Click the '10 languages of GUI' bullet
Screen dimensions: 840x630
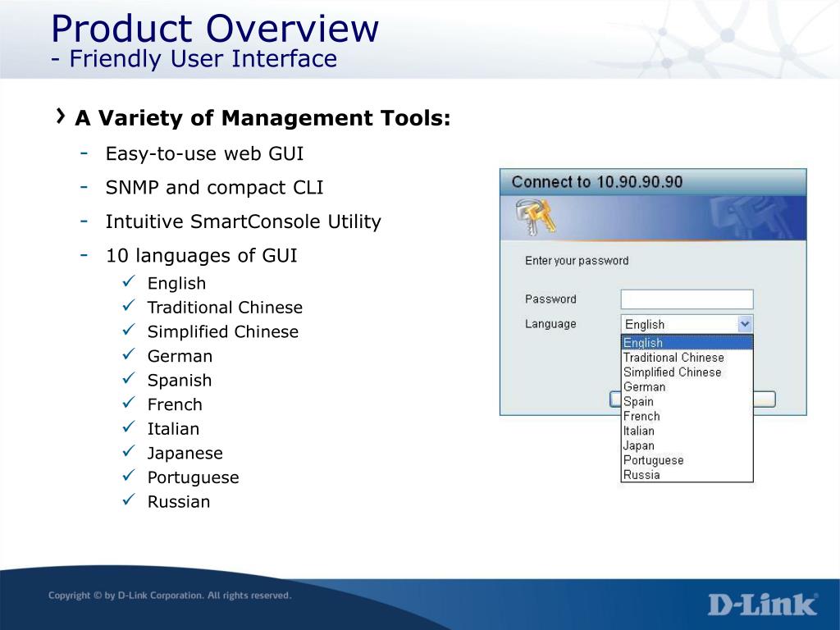click(202, 256)
